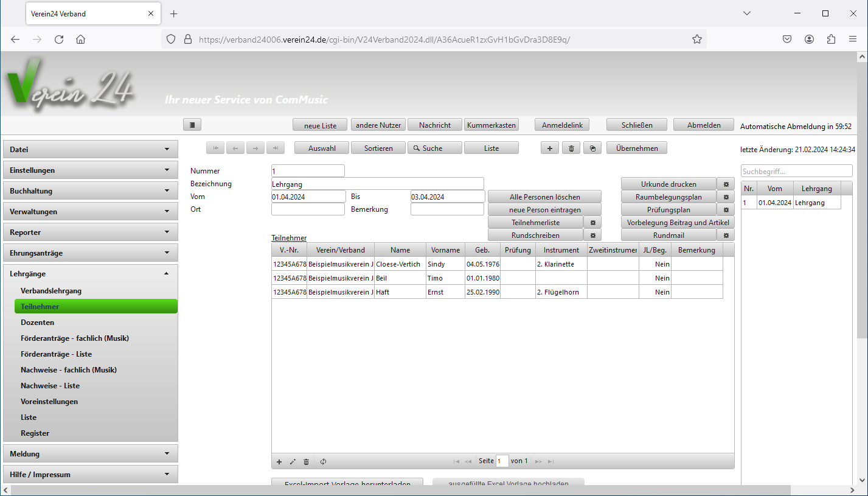The width and height of the screenshot is (868, 496).
Task: Delete the record using the trash button beside Übernehmen
Action: click(571, 148)
